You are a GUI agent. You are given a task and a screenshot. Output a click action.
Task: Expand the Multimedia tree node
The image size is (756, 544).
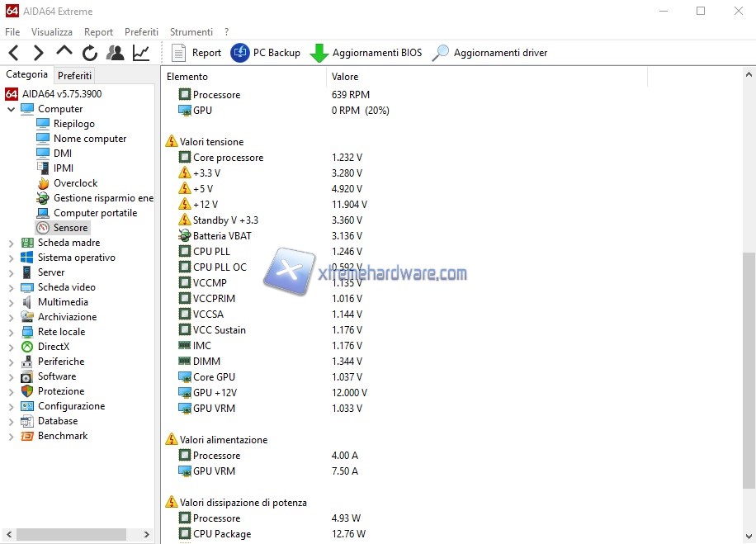click(x=11, y=302)
